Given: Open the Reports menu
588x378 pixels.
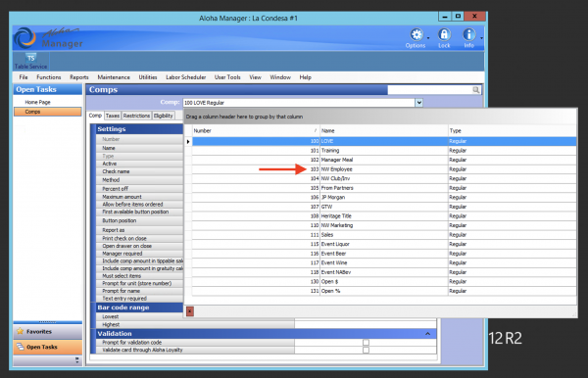Looking at the screenshot, I should [x=79, y=77].
